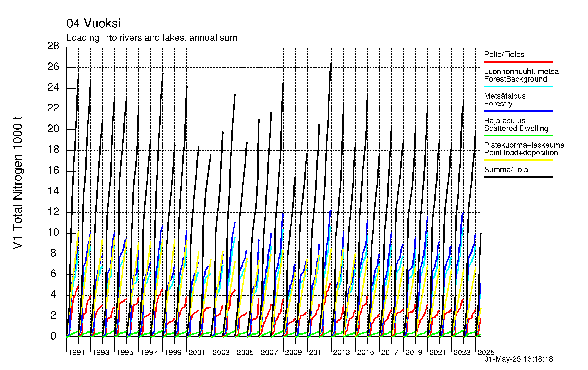Click the x-axis year label 1995
This screenshot has height=370, width=588.
125,352
